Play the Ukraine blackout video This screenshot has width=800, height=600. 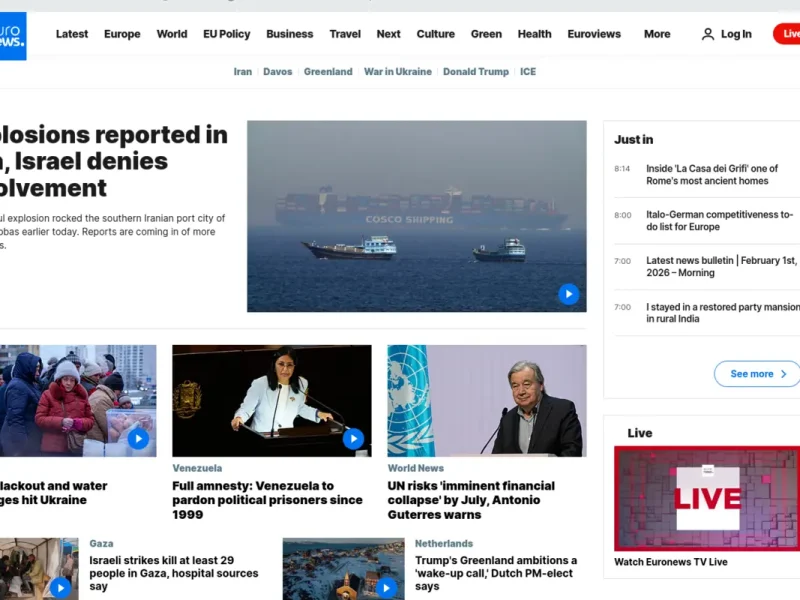point(140,438)
